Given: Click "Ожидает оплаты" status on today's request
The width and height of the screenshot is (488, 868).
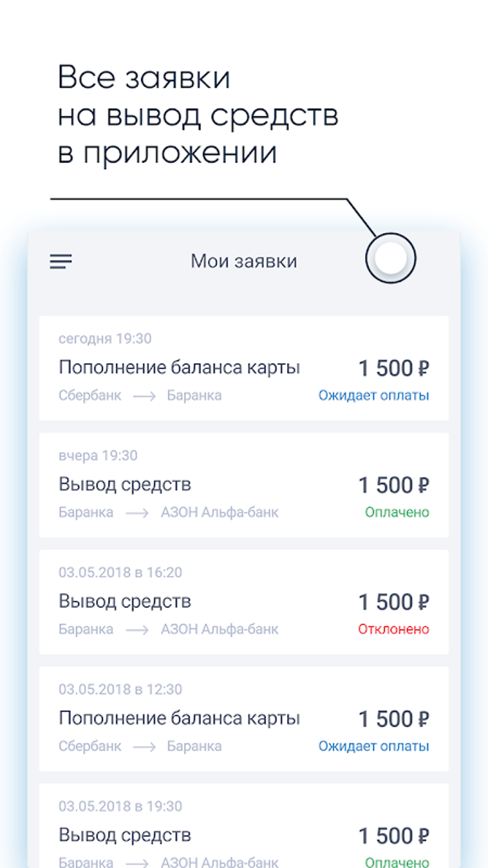Looking at the screenshot, I should click(x=374, y=395).
